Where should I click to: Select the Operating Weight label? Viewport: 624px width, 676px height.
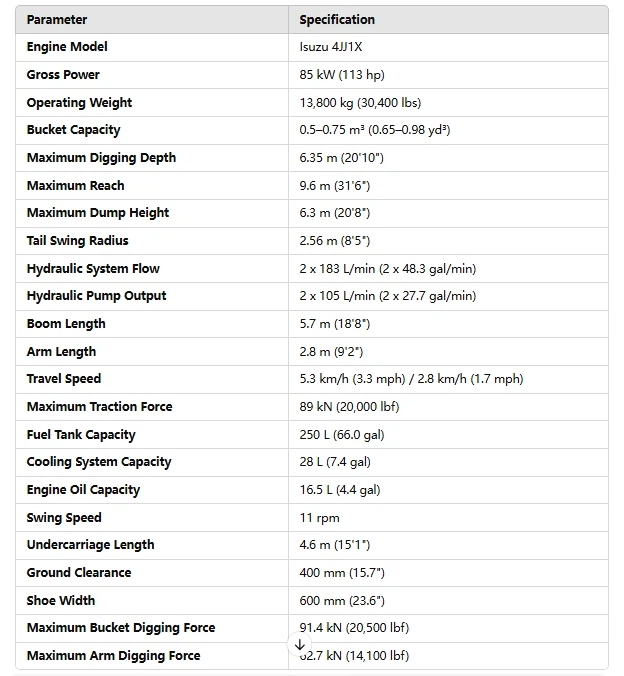(x=79, y=103)
